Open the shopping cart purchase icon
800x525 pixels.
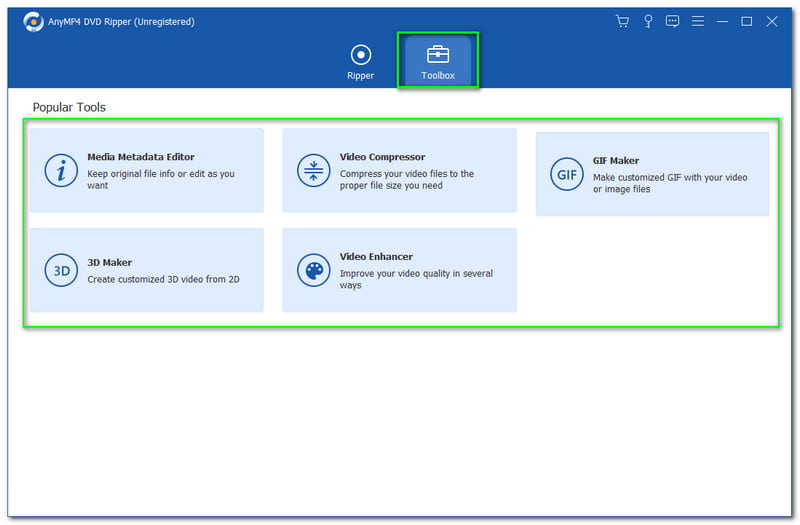(622, 21)
